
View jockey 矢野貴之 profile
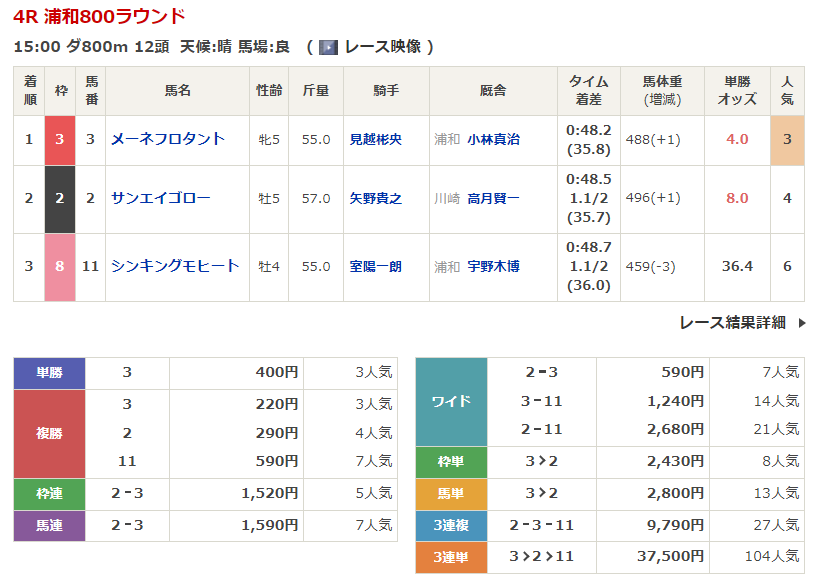pyautogui.click(x=375, y=199)
